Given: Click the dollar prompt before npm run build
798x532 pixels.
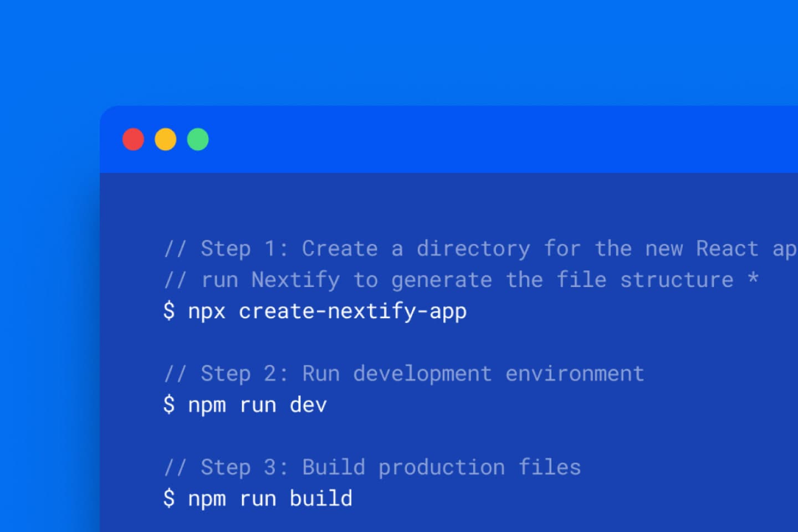Looking at the screenshot, I should coord(170,498).
